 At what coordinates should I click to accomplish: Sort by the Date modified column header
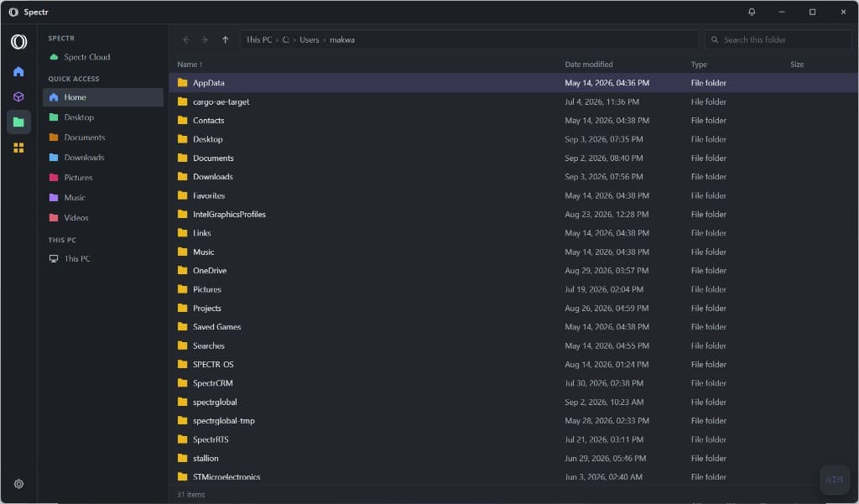point(588,65)
